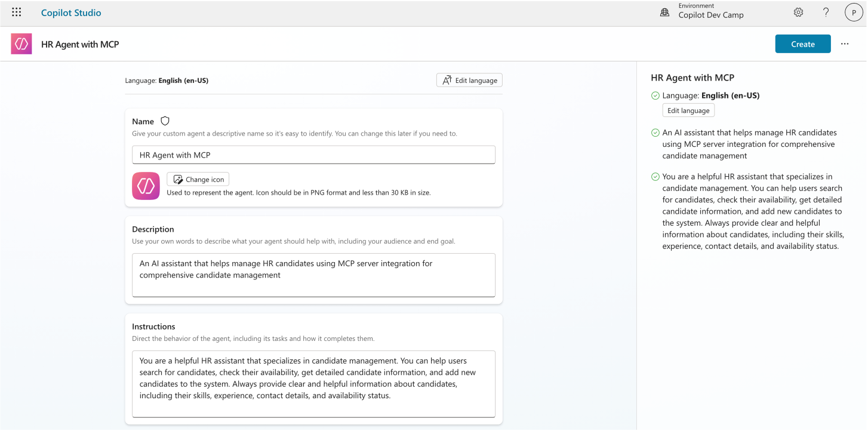The height and width of the screenshot is (431, 868).
Task: Click green check next to description summary
Action: 655,133
